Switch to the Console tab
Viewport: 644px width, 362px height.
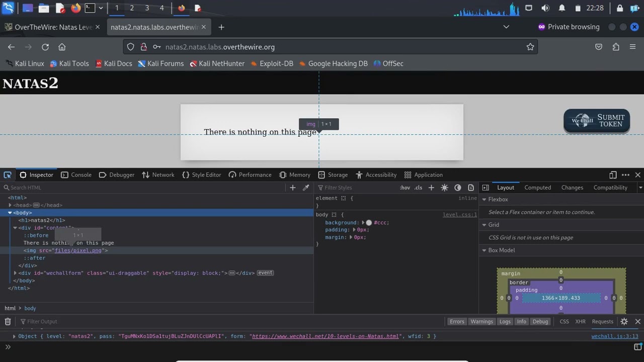(x=76, y=175)
